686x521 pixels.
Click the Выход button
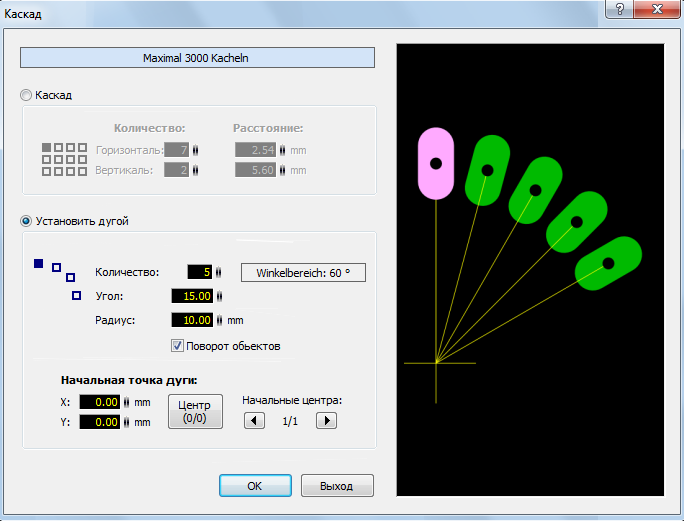[x=337, y=486]
